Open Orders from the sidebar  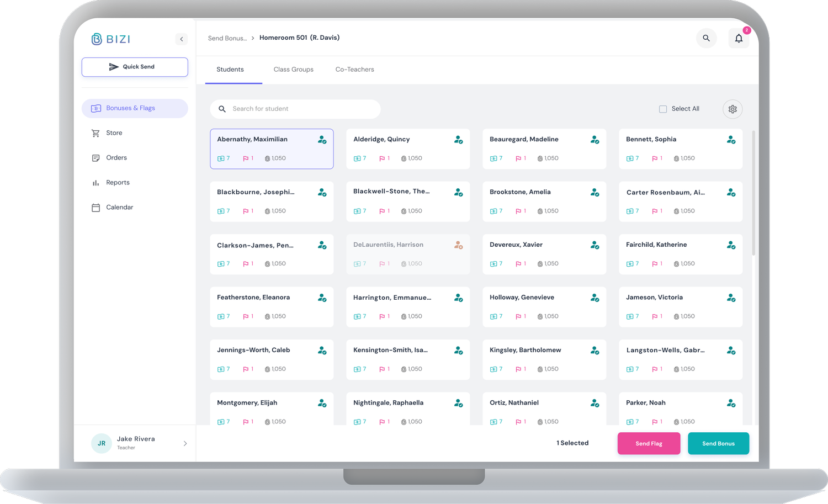pyautogui.click(x=135, y=158)
